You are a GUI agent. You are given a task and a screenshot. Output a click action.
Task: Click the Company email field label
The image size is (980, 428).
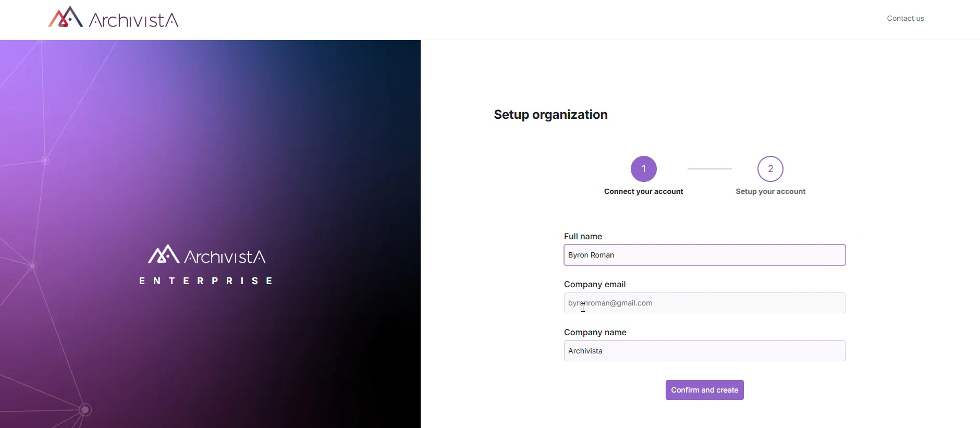tap(594, 285)
